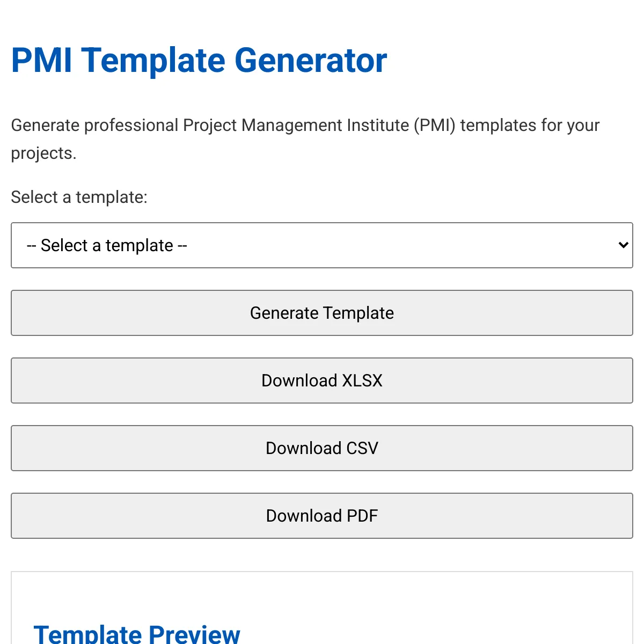Export the template as an Excel file
This screenshot has height=644, width=644.
click(x=322, y=380)
